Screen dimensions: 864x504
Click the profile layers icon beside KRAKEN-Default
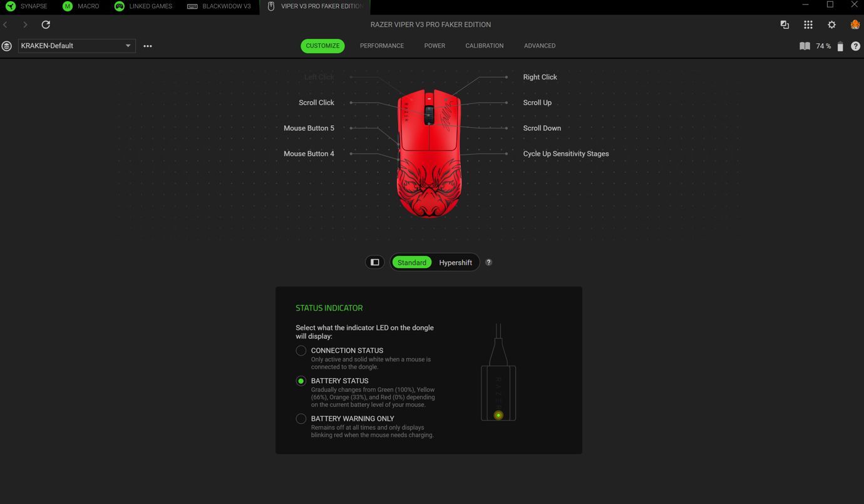tap(7, 46)
